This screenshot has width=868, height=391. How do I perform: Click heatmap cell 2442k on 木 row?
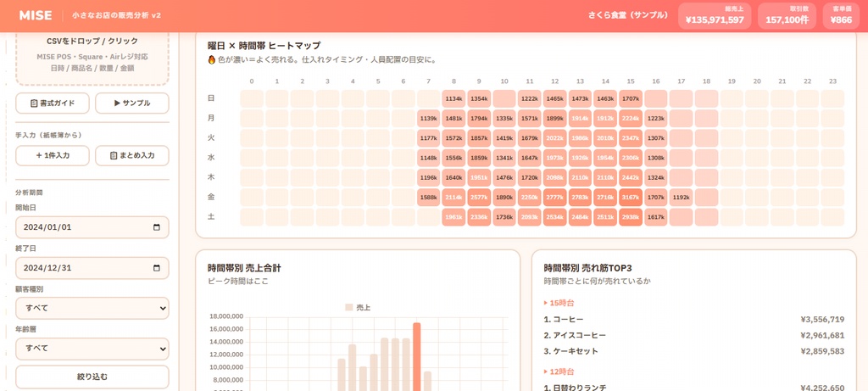[631, 178]
